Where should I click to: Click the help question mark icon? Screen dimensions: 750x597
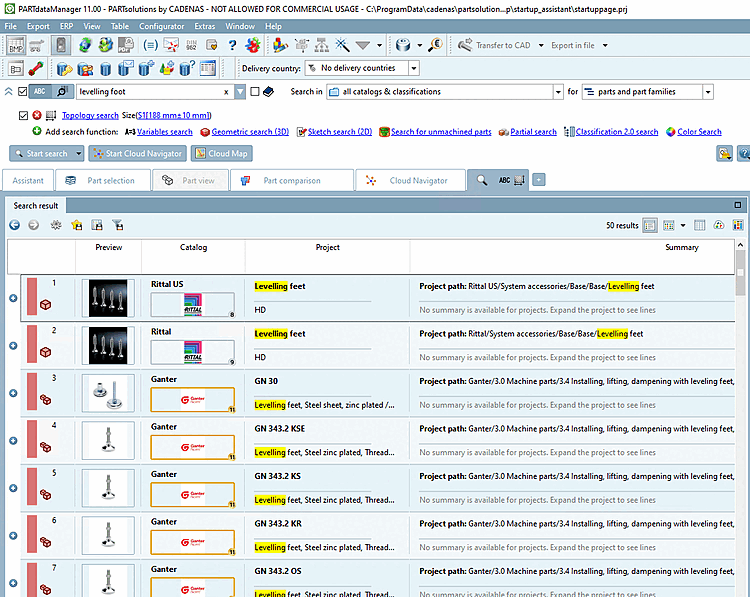[x=233, y=46]
